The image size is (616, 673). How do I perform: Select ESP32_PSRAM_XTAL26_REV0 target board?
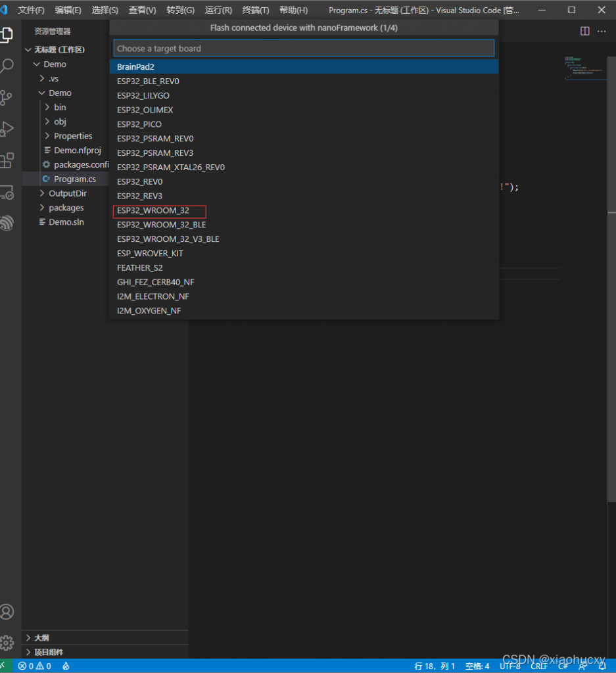pyautogui.click(x=304, y=168)
